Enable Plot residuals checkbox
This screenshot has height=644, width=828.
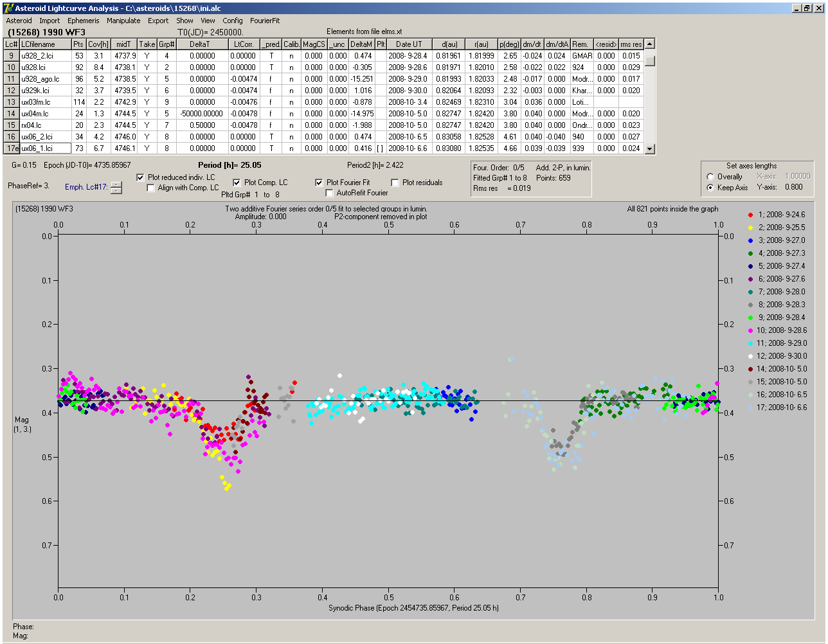click(395, 183)
